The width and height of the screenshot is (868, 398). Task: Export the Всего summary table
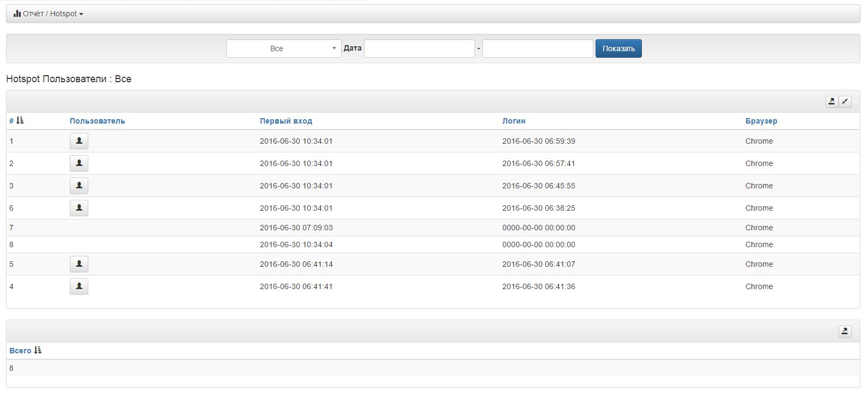(x=845, y=331)
